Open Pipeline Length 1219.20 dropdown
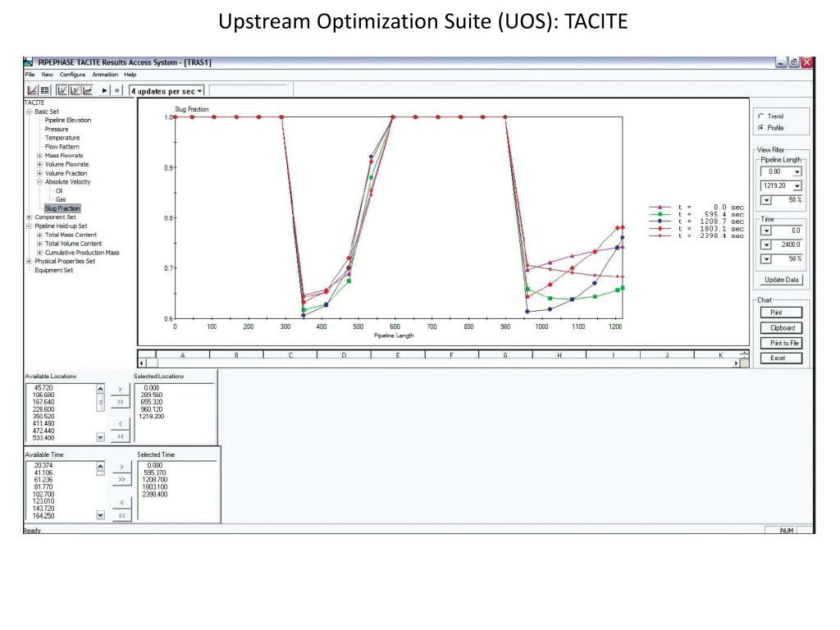The width and height of the screenshot is (840, 630). click(x=797, y=186)
